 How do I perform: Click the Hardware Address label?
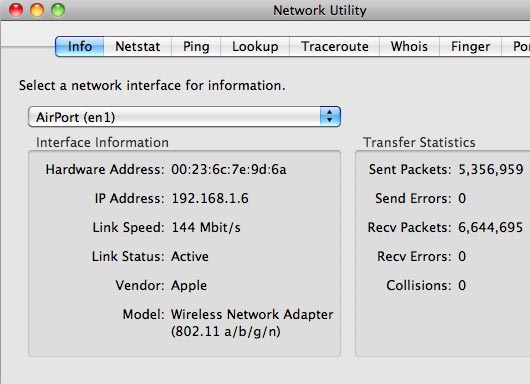[x=105, y=169]
